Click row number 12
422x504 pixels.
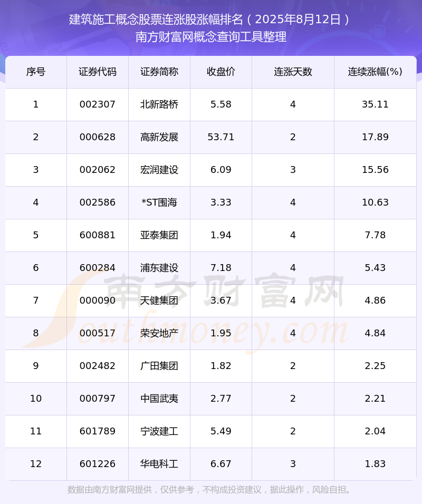tap(36, 464)
